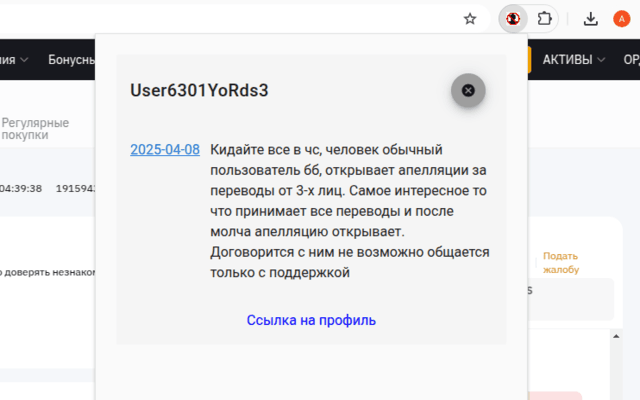Select the "Регулярные покупки" tab
The height and width of the screenshot is (400, 640).
35,129
